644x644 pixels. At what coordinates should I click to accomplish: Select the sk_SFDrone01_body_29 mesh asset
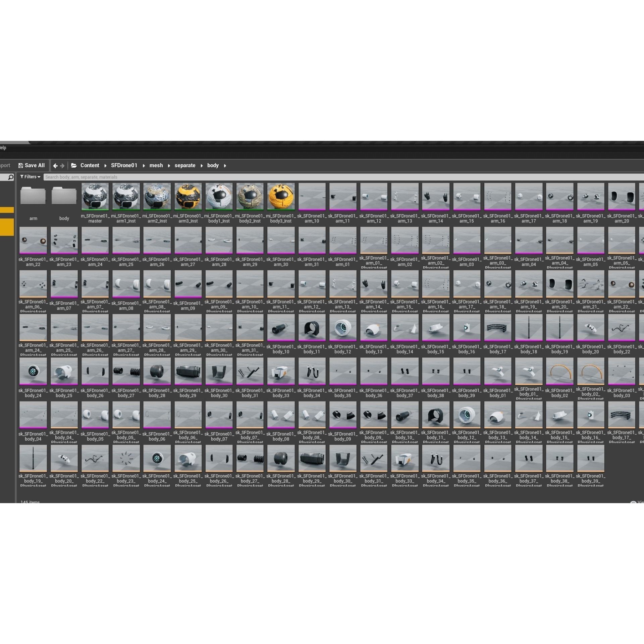click(x=188, y=371)
